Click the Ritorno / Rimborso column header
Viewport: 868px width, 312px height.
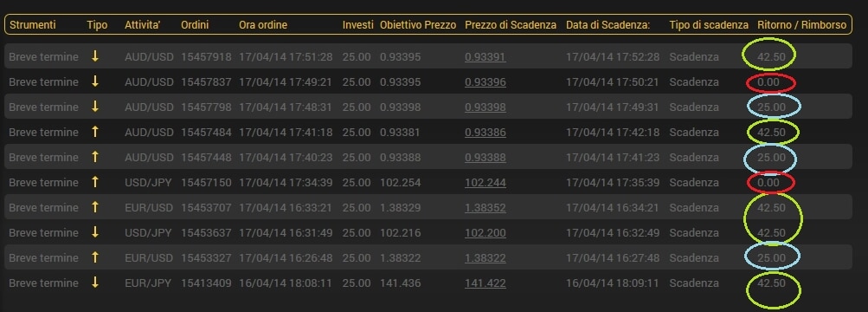pos(801,25)
